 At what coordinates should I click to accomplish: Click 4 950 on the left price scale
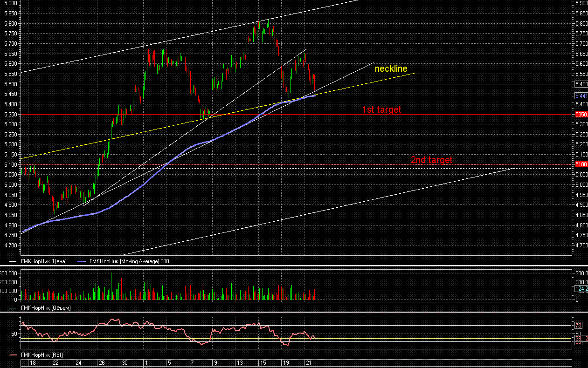point(10,195)
